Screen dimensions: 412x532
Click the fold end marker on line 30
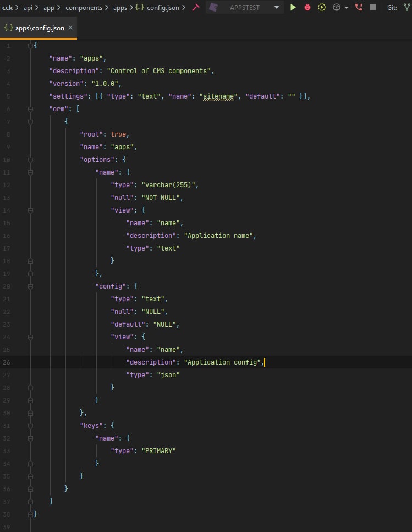pyautogui.click(x=30, y=413)
